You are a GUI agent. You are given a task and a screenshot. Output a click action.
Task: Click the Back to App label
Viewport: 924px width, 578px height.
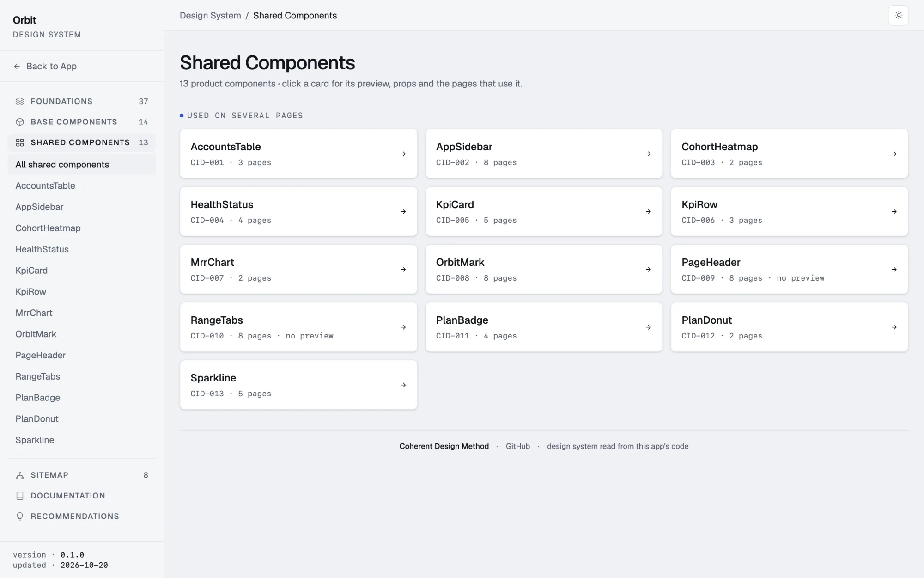pos(51,67)
